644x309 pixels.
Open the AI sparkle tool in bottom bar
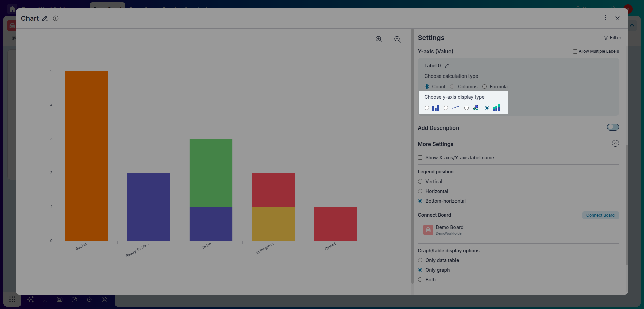tap(30, 299)
